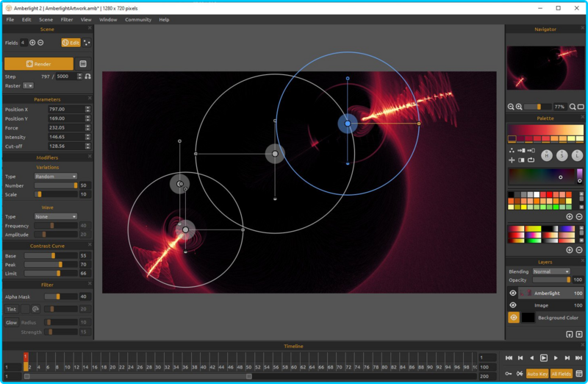This screenshot has width=588, height=384.
Task: Click the loop arrow palette icon
Action: (531, 160)
